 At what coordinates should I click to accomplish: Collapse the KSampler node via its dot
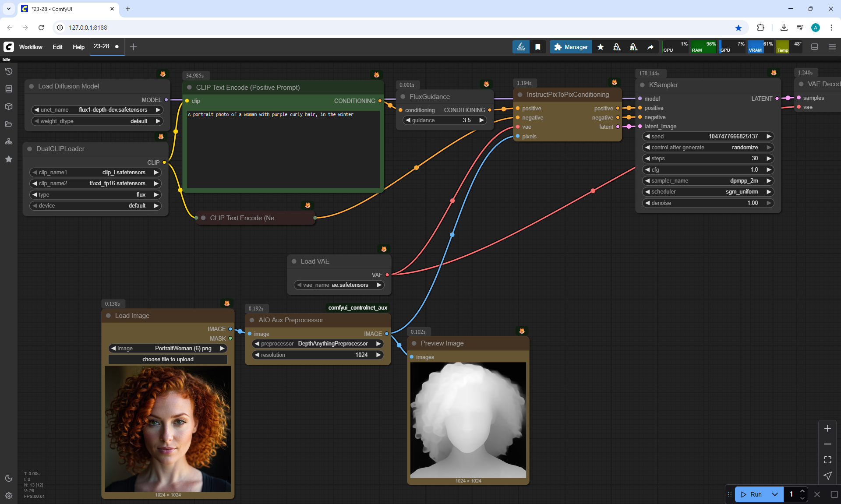pyautogui.click(x=642, y=85)
